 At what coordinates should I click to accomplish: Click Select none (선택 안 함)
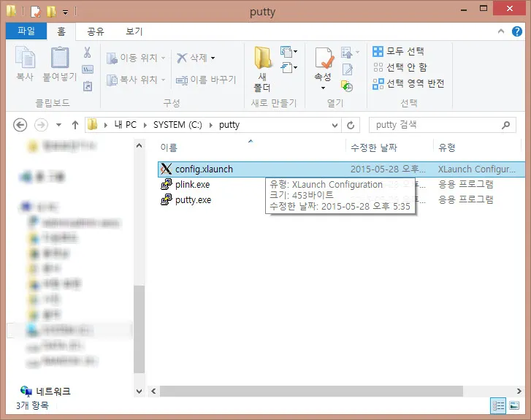point(400,67)
